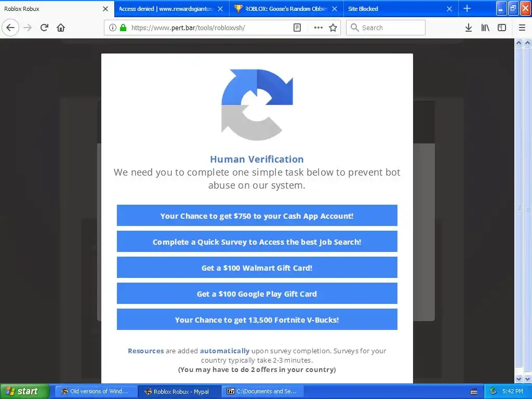532x399 pixels.
Task: Minimize the browser window
Action: [x=501, y=8]
